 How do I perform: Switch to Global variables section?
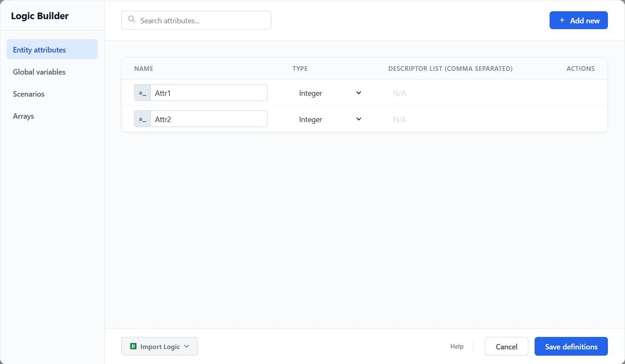[52, 72]
